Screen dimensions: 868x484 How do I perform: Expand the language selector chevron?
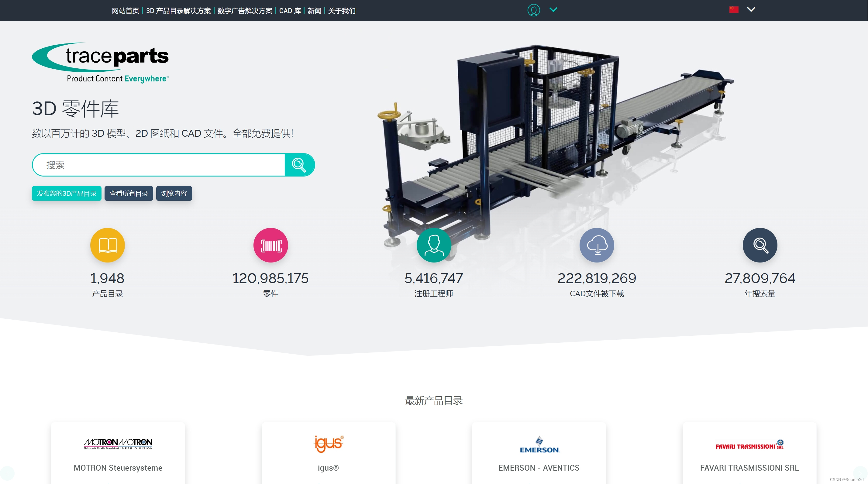[x=751, y=10]
